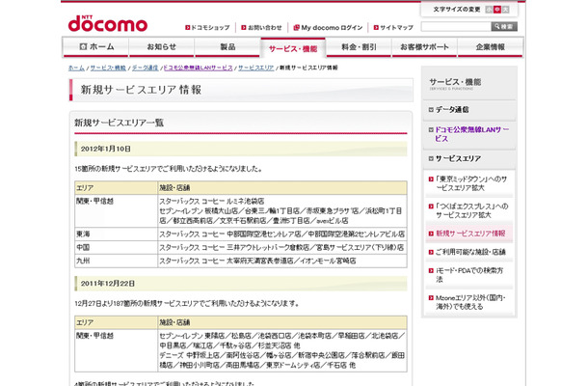Focus the site search input field

pyautogui.click(x=456, y=27)
